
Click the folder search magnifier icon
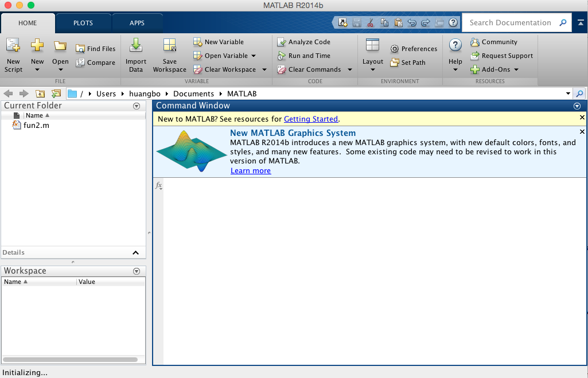[x=579, y=93]
